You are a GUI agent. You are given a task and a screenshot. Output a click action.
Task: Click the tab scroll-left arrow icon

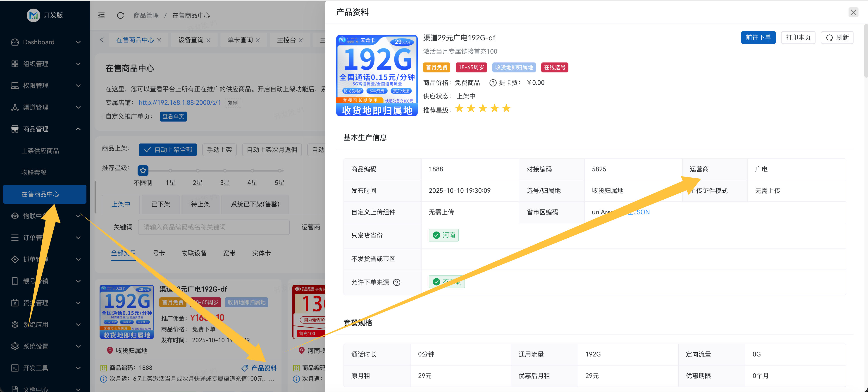(x=102, y=40)
